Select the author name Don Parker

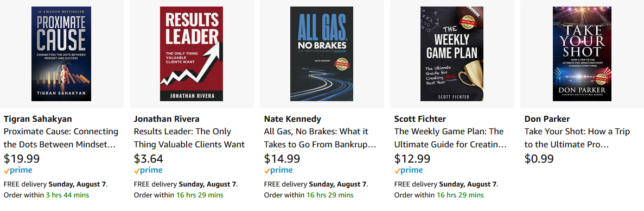coord(547,119)
